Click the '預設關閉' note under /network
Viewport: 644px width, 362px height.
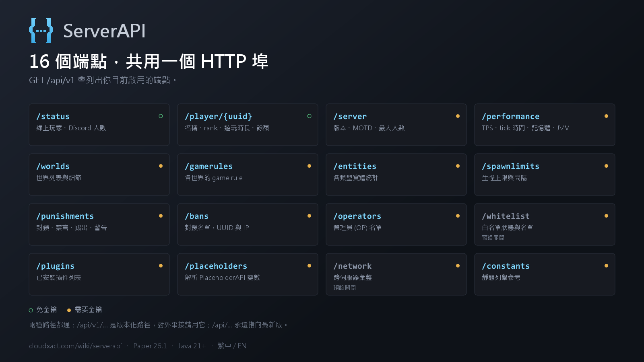(345, 288)
